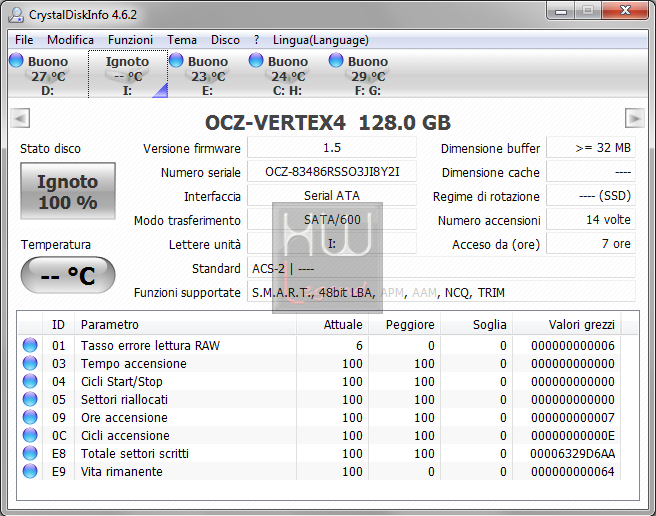
Task: Click the Temperatura label
Action: click(56, 244)
